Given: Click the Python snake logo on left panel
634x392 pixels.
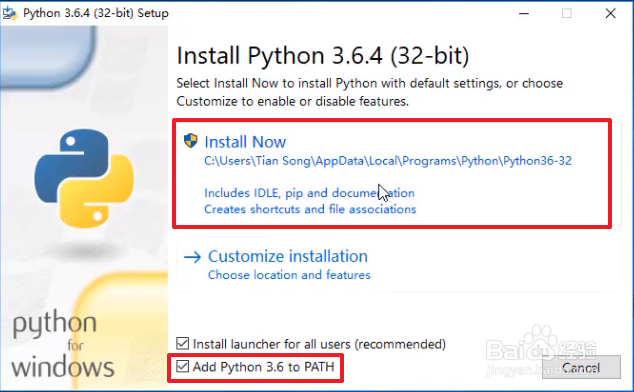Looking at the screenshot, I should click(x=85, y=178).
